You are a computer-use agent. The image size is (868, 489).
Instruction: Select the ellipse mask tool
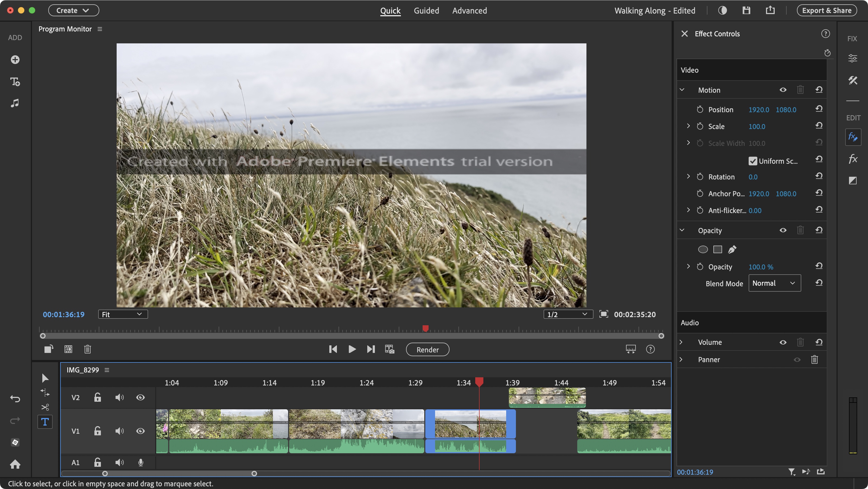(x=703, y=249)
